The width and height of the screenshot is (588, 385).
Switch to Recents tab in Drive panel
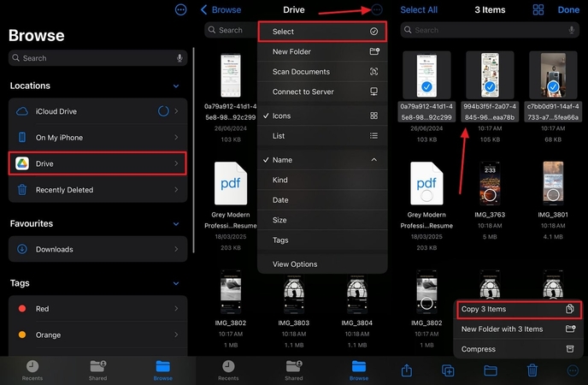(228, 370)
